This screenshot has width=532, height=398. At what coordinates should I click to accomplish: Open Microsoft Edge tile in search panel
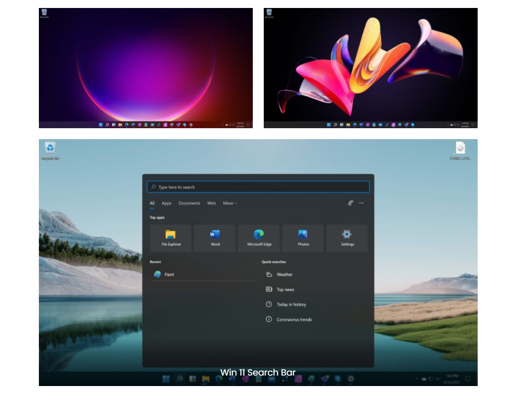(259, 238)
